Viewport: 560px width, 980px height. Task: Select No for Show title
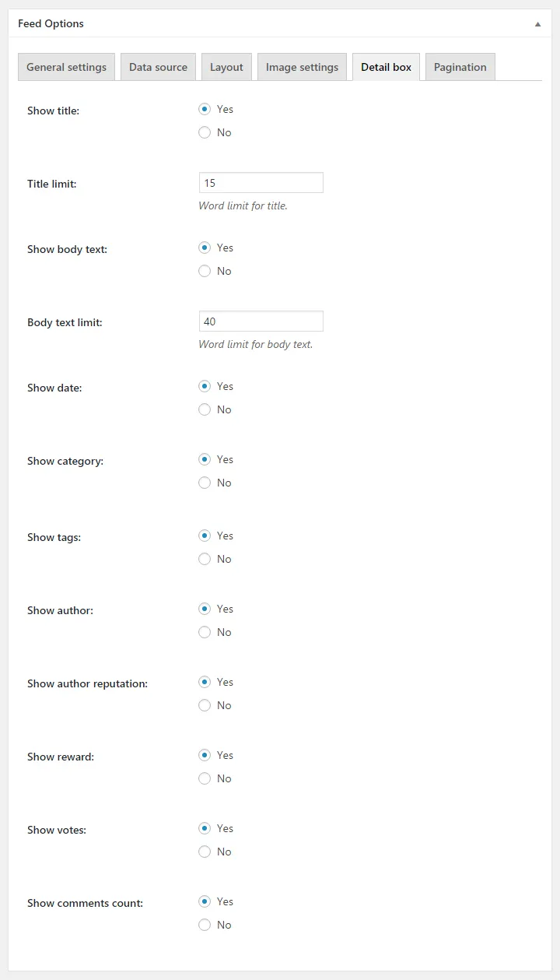coord(205,132)
